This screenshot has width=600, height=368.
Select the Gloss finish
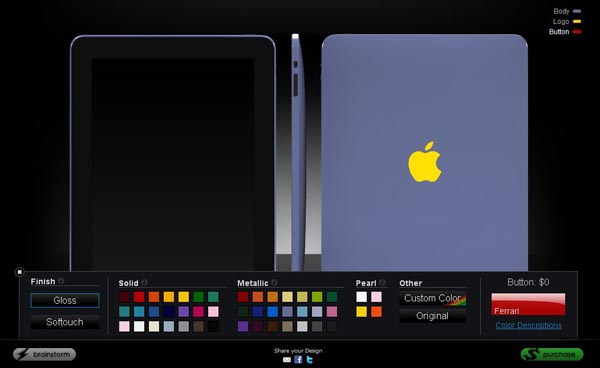pos(65,300)
